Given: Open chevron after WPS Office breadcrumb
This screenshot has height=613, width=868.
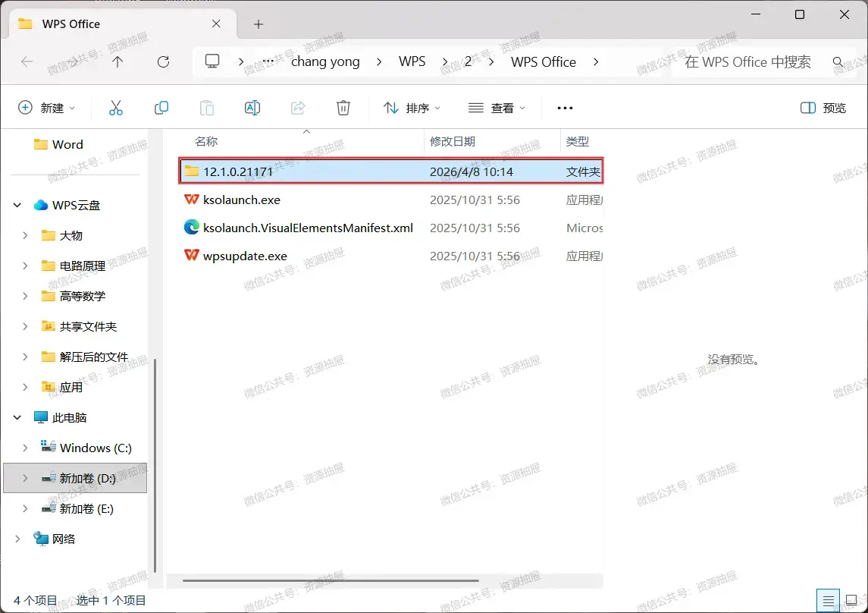Looking at the screenshot, I should [x=596, y=61].
